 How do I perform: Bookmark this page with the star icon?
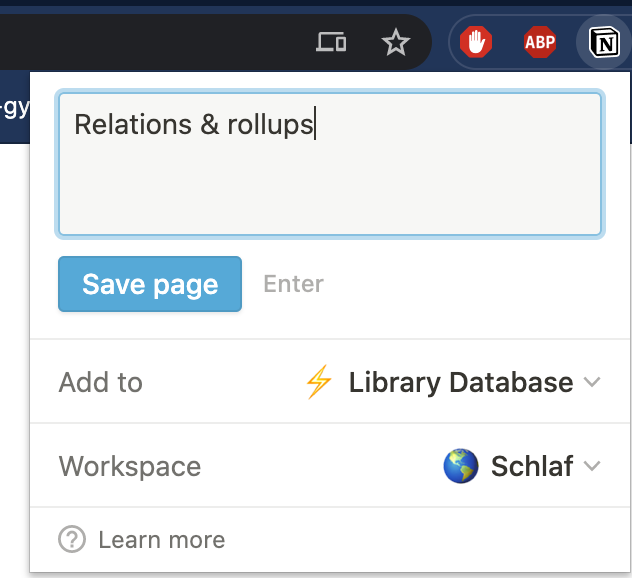click(x=395, y=42)
